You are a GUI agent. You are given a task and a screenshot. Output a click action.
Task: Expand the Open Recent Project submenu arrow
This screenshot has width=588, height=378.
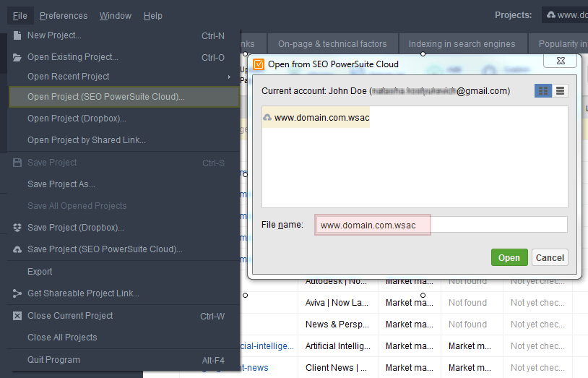(229, 77)
